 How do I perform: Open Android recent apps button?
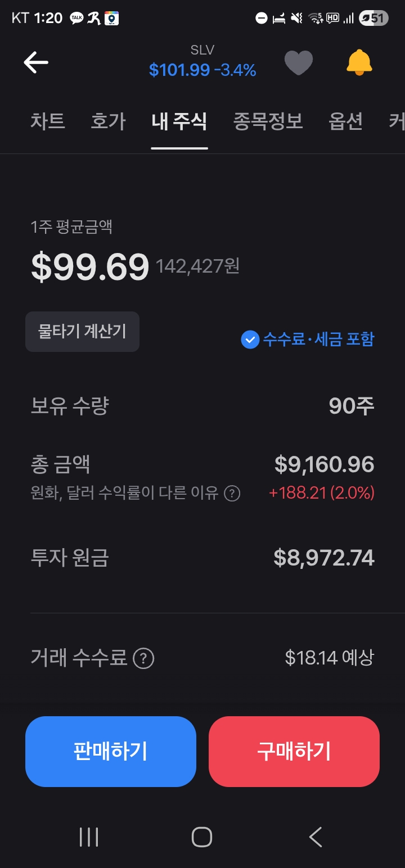click(89, 837)
